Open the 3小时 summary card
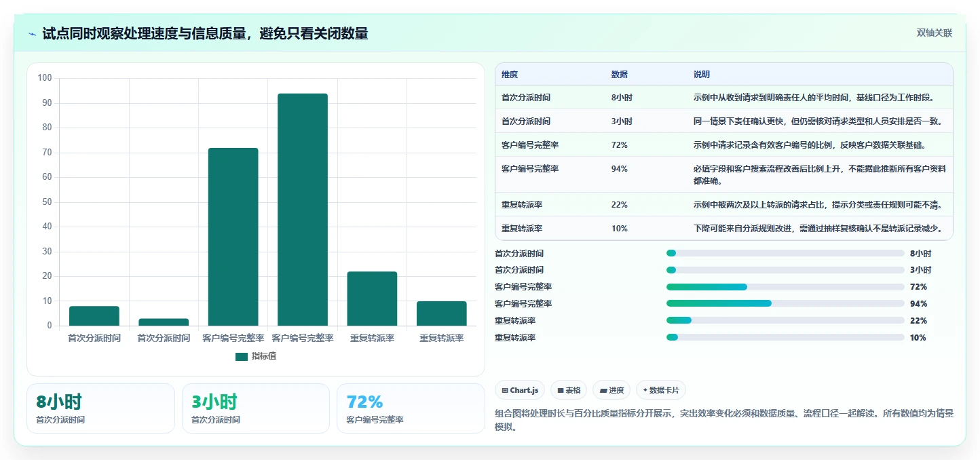980x460 pixels. [x=256, y=408]
